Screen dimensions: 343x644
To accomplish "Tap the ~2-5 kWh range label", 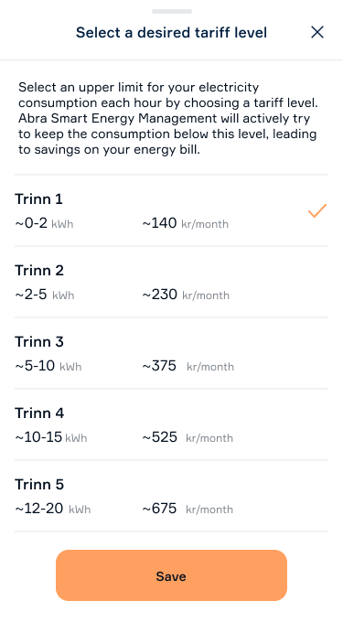I will (x=45, y=295).
